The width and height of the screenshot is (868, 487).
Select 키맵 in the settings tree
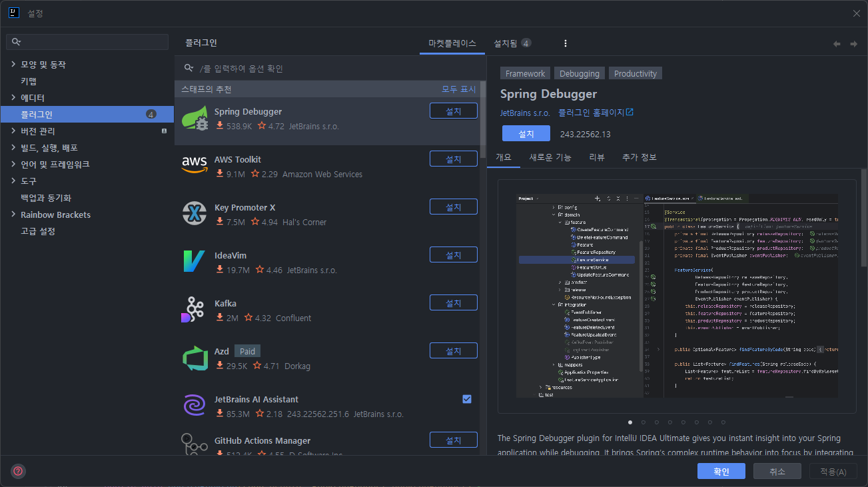click(x=29, y=81)
